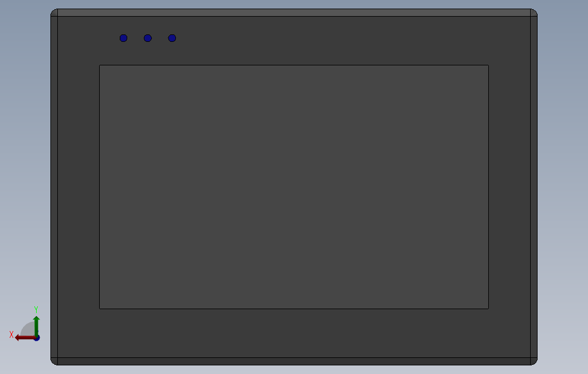Click the bottom-right rounded corner of panel

534,361
